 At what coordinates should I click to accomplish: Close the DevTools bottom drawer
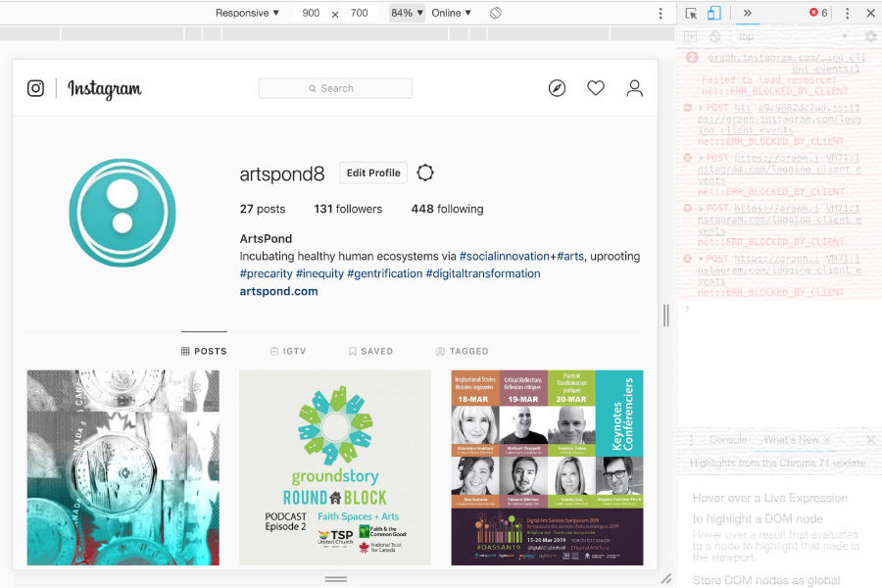(871, 439)
